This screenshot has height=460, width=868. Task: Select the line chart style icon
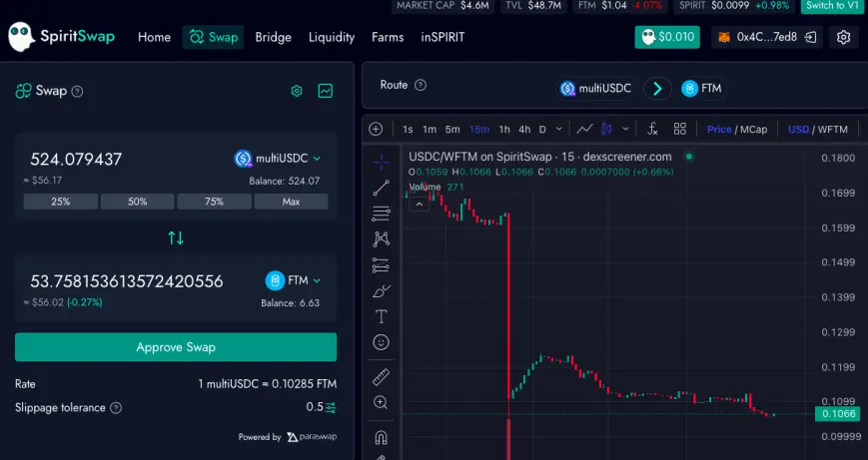584,129
